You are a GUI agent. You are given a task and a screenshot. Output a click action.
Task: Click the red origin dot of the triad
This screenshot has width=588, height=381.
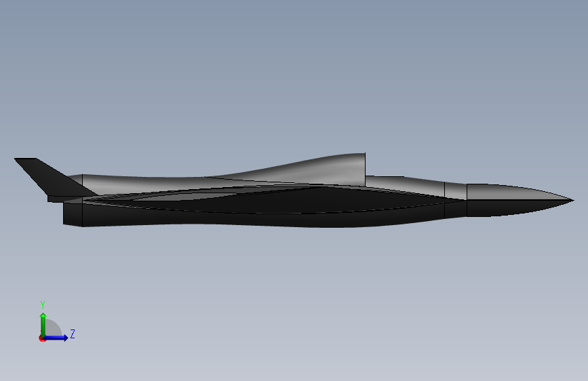pos(42,339)
